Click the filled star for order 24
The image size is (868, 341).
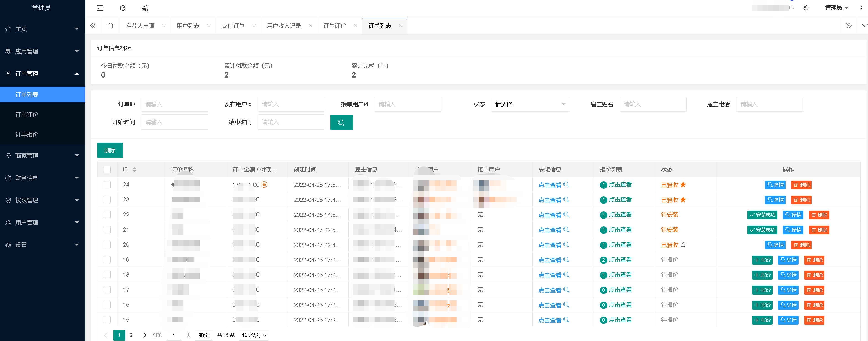pyautogui.click(x=683, y=184)
